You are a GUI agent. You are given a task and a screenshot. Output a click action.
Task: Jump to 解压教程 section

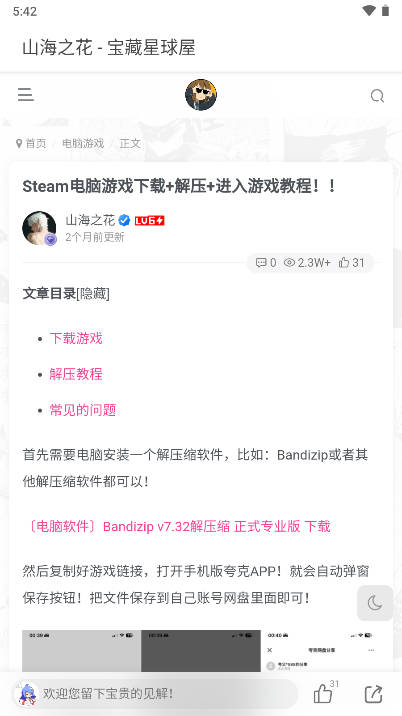pyautogui.click(x=76, y=374)
